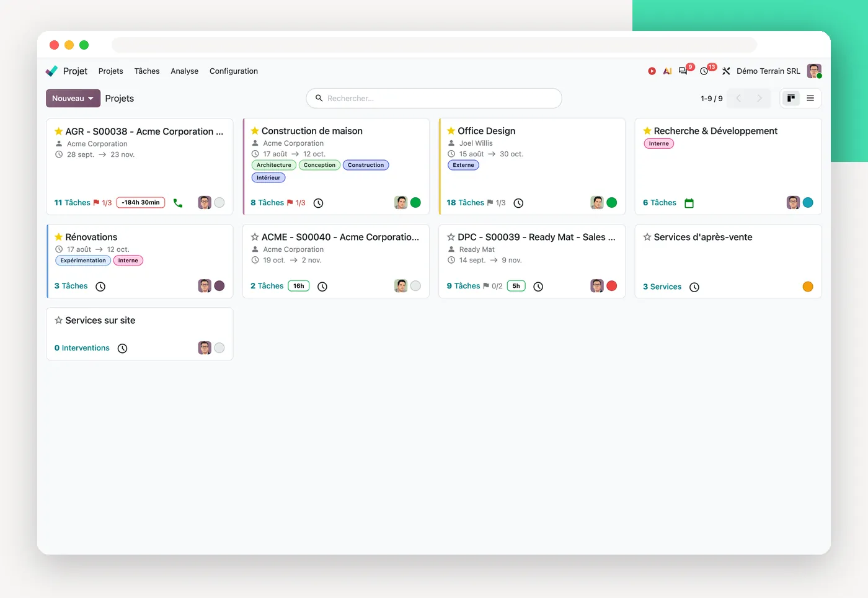Switch to Kanban view icon
This screenshot has width=868, height=598.
pyautogui.click(x=791, y=98)
